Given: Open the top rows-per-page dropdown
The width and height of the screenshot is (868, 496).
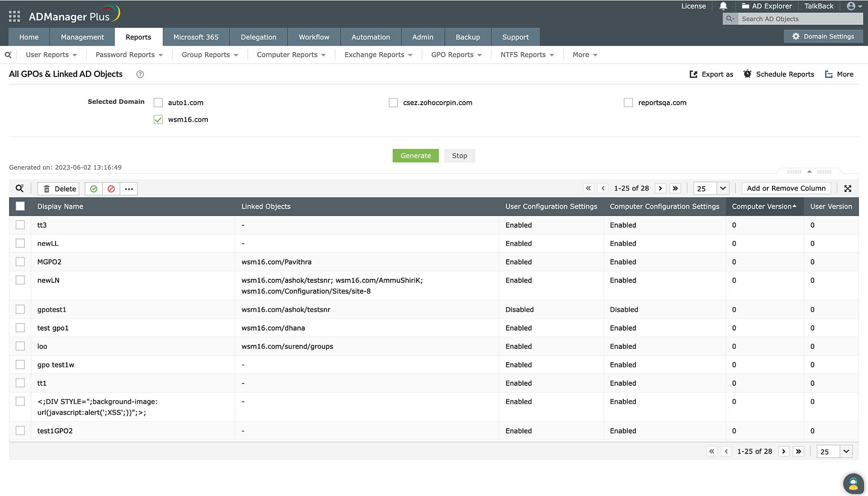Looking at the screenshot, I should [722, 188].
